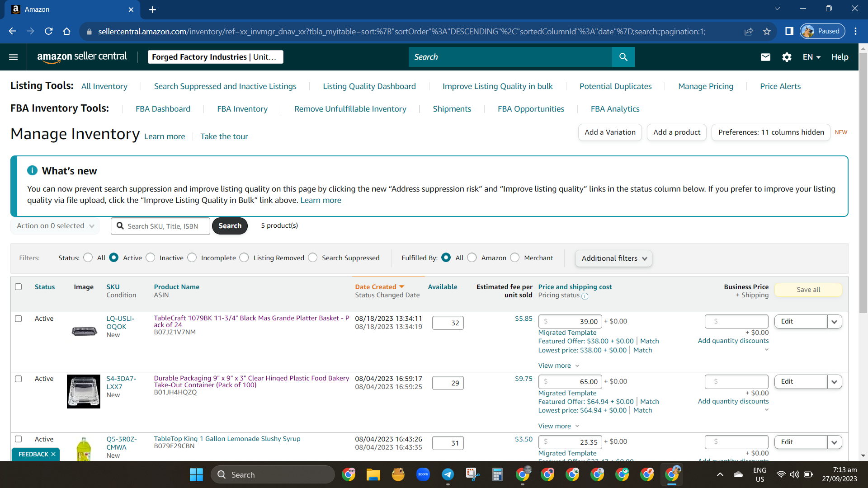This screenshot has width=868, height=488.
Task: Click the black Search button
Action: coord(230,226)
